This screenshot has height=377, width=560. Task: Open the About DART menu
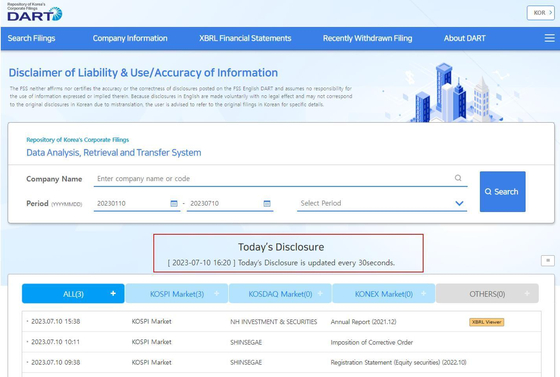465,38
